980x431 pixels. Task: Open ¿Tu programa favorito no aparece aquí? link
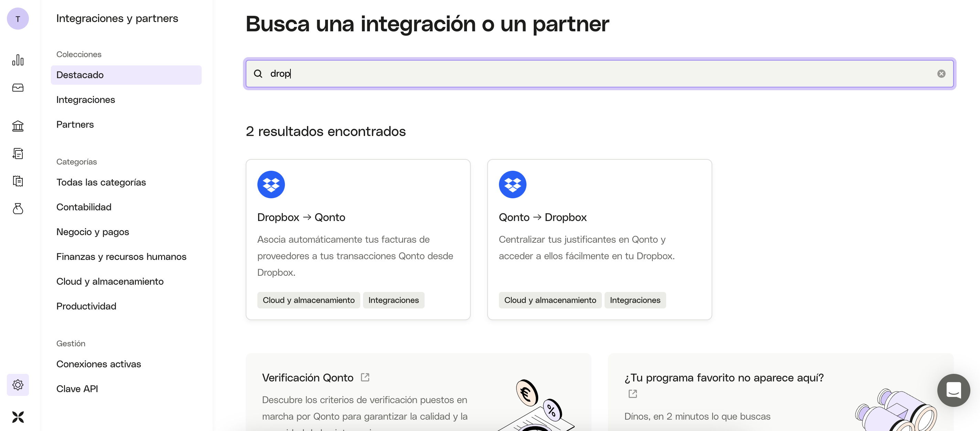click(x=724, y=377)
